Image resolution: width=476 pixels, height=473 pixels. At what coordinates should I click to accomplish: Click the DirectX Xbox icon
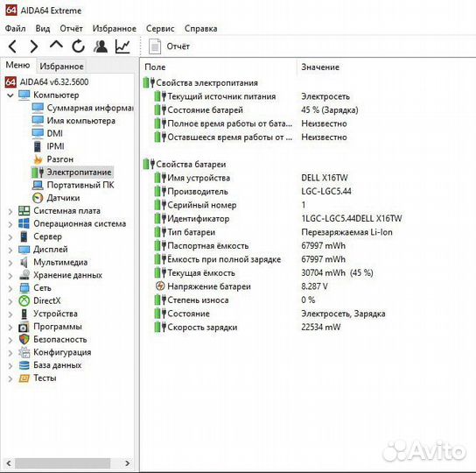coord(24,300)
